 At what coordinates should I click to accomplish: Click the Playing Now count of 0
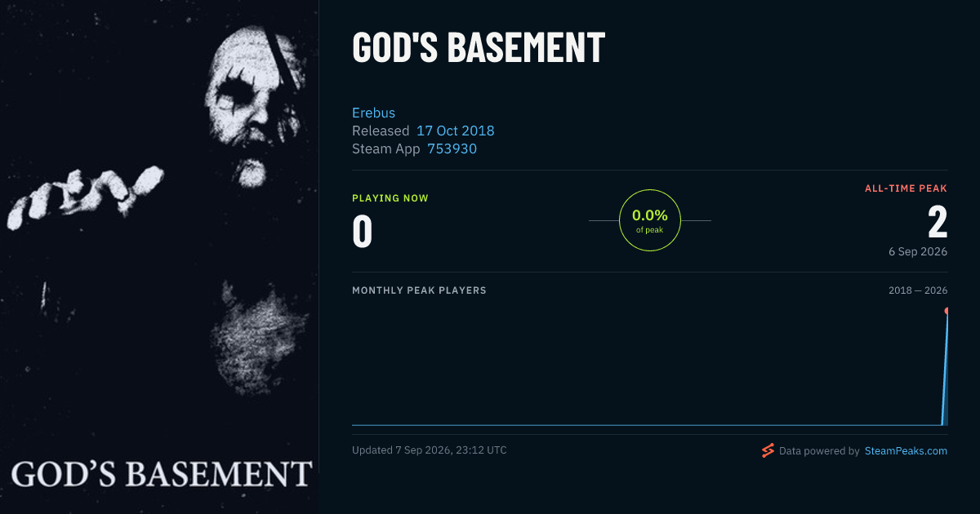pyautogui.click(x=362, y=231)
